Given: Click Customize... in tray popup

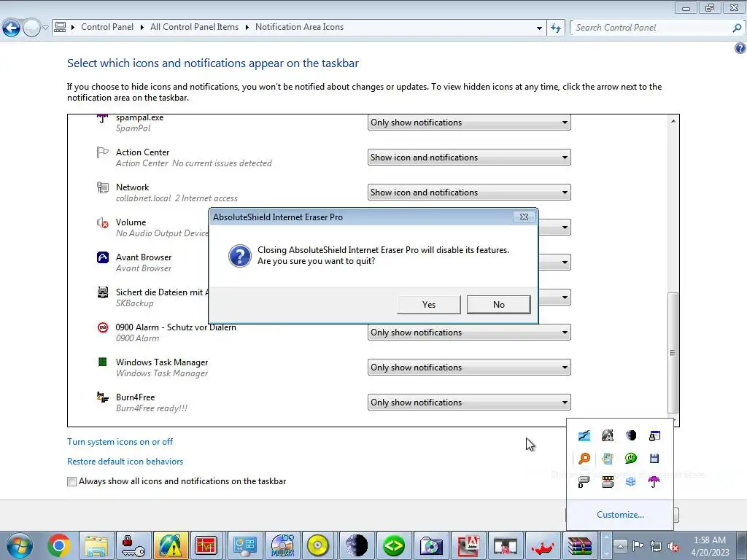Looking at the screenshot, I should click(620, 515).
